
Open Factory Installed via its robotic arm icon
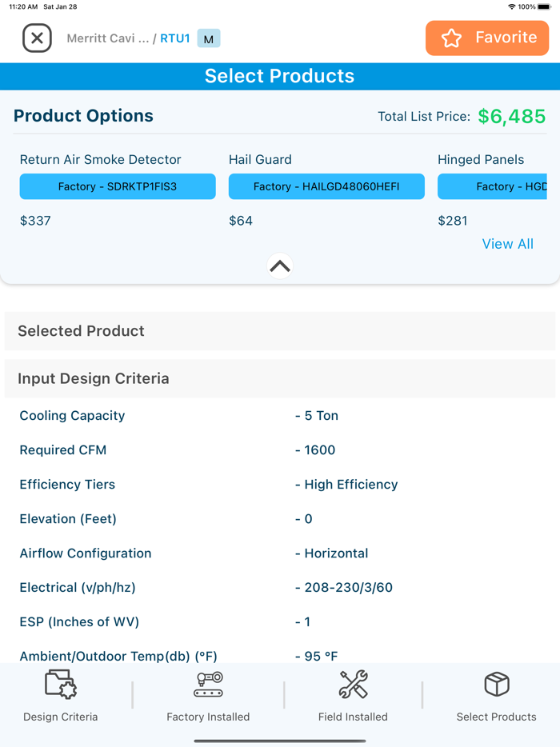click(x=208, y=685)
